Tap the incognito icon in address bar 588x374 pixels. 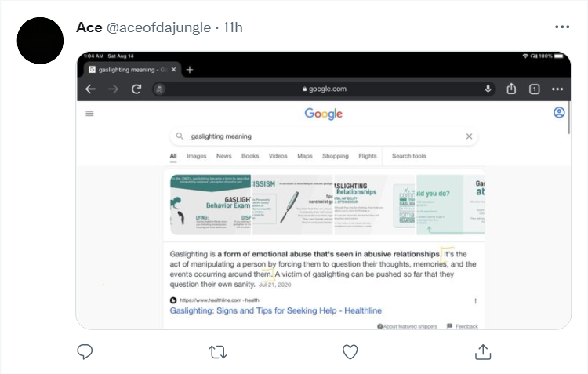coord(159,89)
